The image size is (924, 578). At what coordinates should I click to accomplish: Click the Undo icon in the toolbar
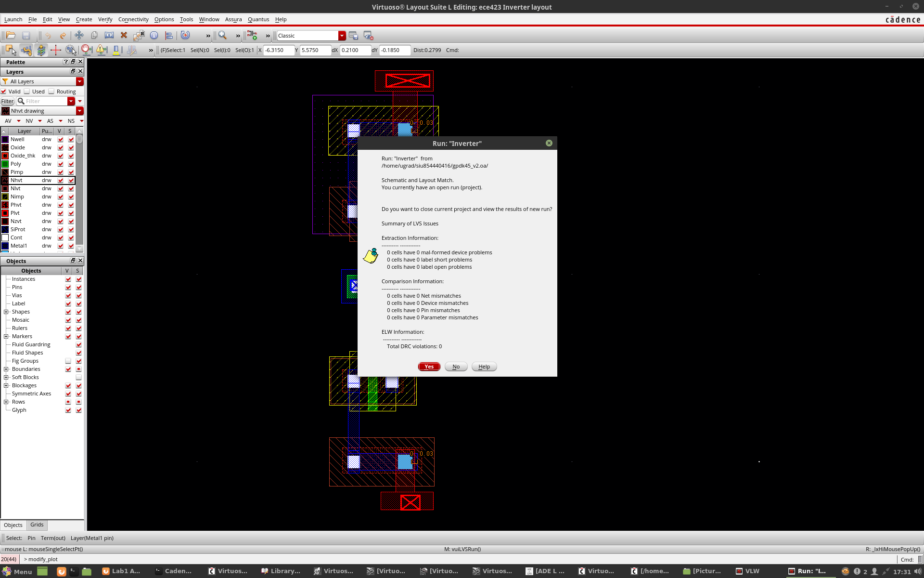click(47, 35)
